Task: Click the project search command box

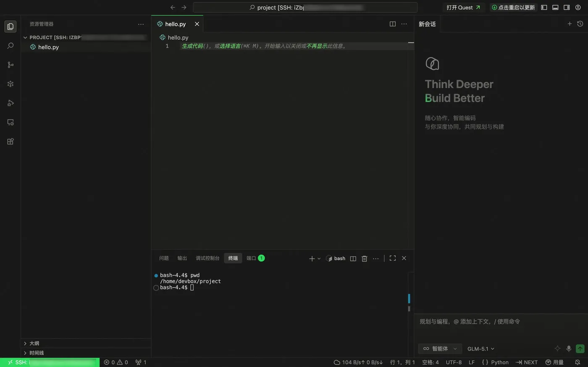Action: pyautogui.click(x=305, y=8)
